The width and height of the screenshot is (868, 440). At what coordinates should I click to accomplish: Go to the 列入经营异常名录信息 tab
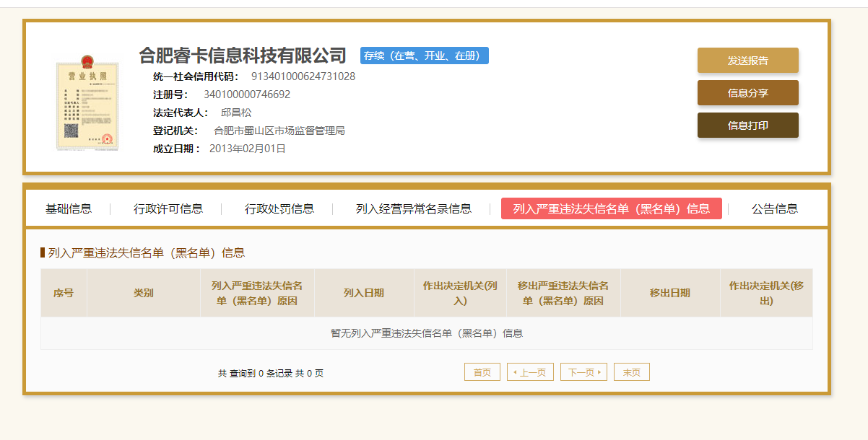coord(414,208)
